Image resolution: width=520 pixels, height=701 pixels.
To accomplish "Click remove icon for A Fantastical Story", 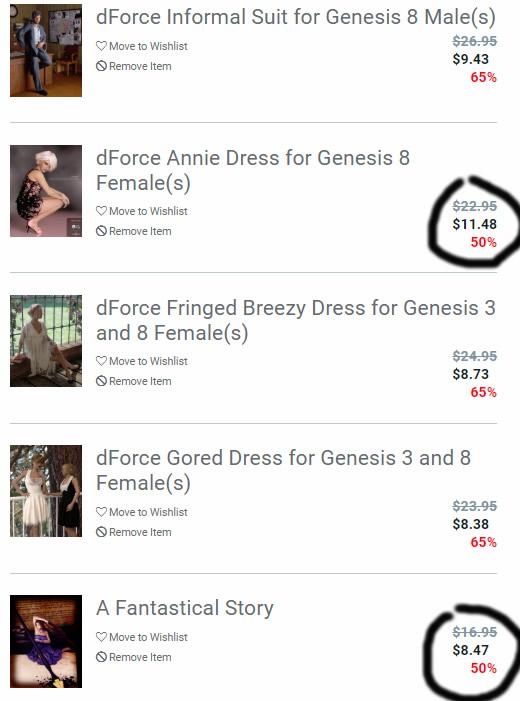I will click(x=101, y=657).
